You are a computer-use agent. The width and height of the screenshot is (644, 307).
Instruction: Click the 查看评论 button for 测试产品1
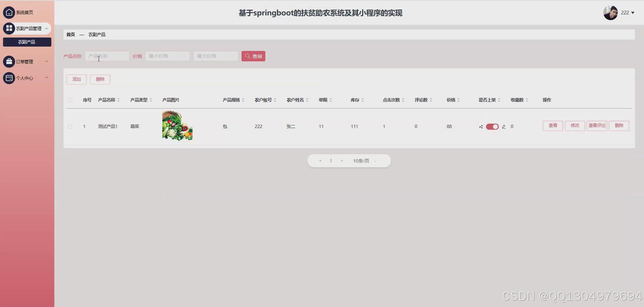pyautogui.click(x=597, y=126)
